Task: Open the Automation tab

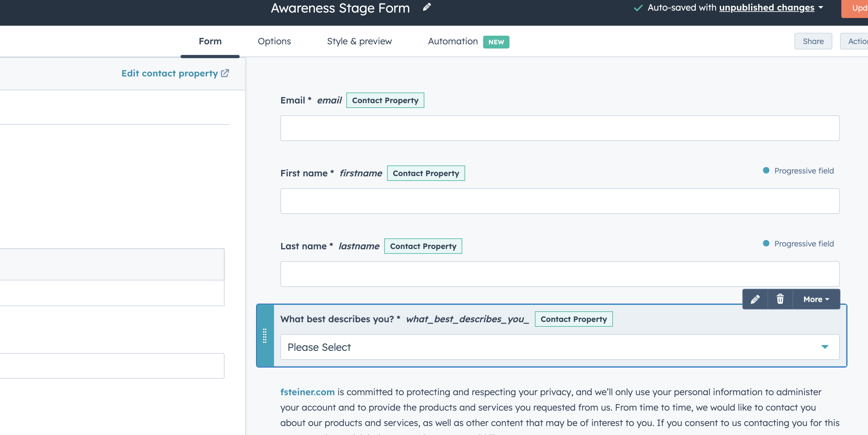Action: tap(453, 41)
